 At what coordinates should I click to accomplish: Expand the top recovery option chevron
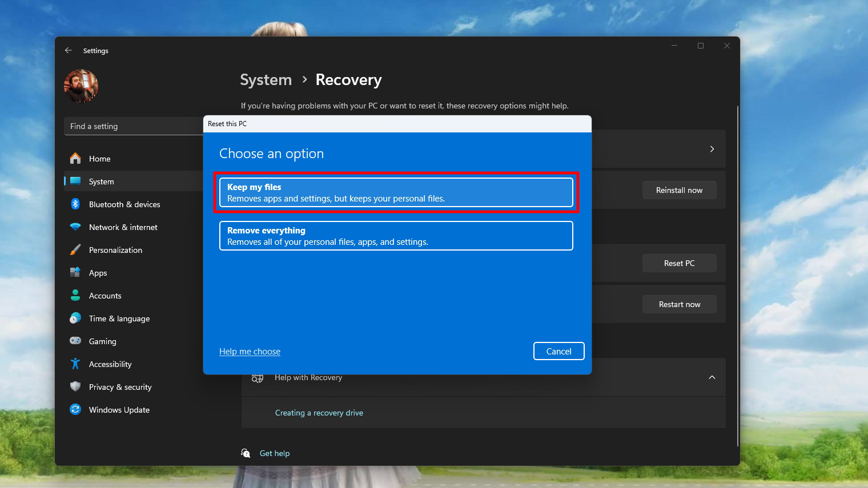712,149
